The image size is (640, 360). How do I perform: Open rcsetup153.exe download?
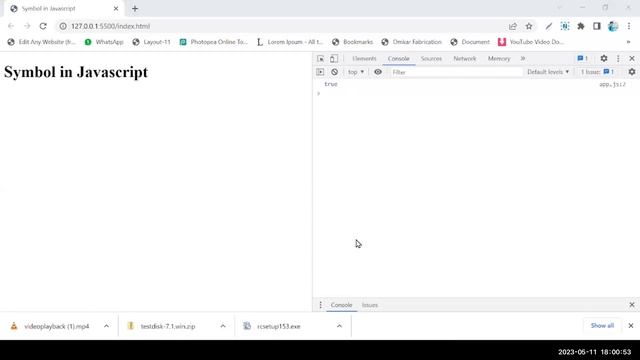click(x=278, y=327)
